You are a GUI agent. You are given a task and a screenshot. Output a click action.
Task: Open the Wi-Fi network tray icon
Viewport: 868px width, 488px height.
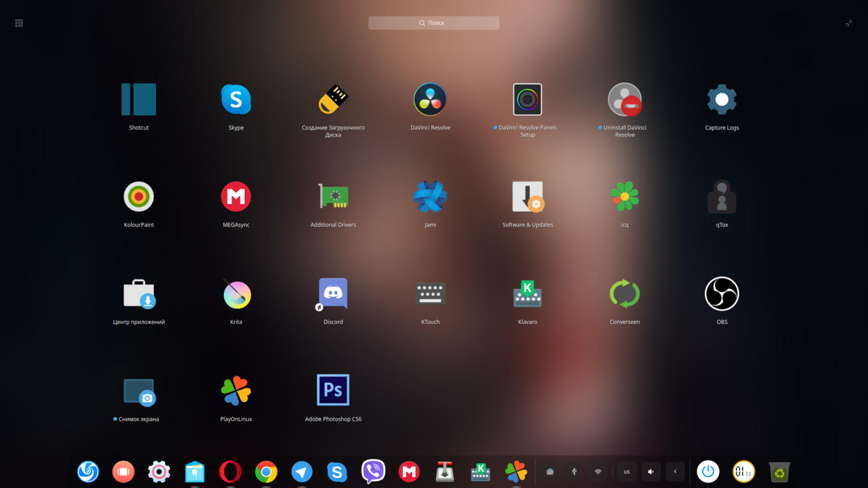coord(598,472)
